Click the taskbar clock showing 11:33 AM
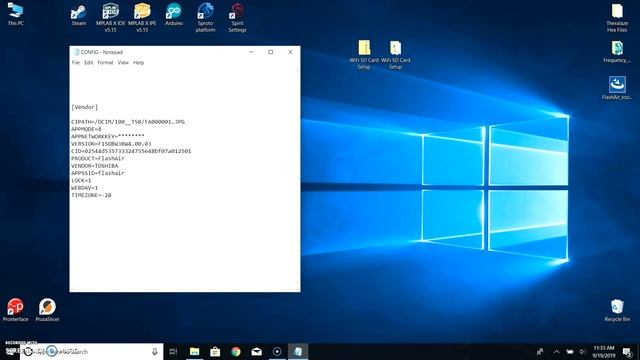 pyautogui.click(x=604, y=351)
